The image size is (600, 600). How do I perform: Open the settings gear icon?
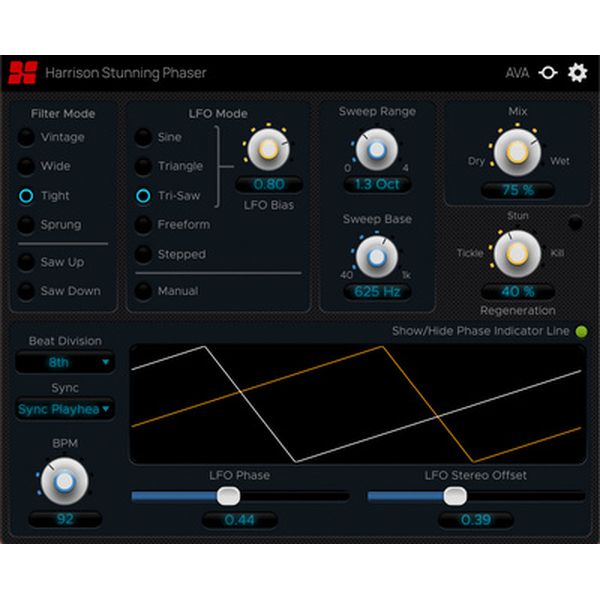click(577, 73)
